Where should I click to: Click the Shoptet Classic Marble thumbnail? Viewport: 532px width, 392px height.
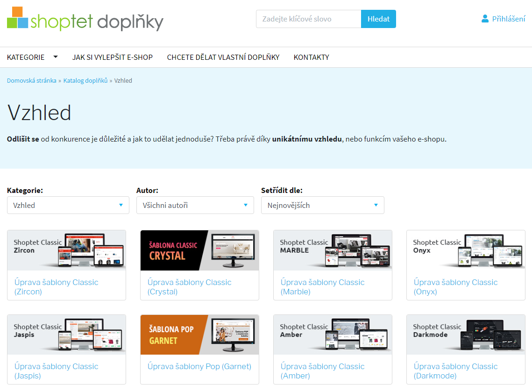[x=333, y=250]
